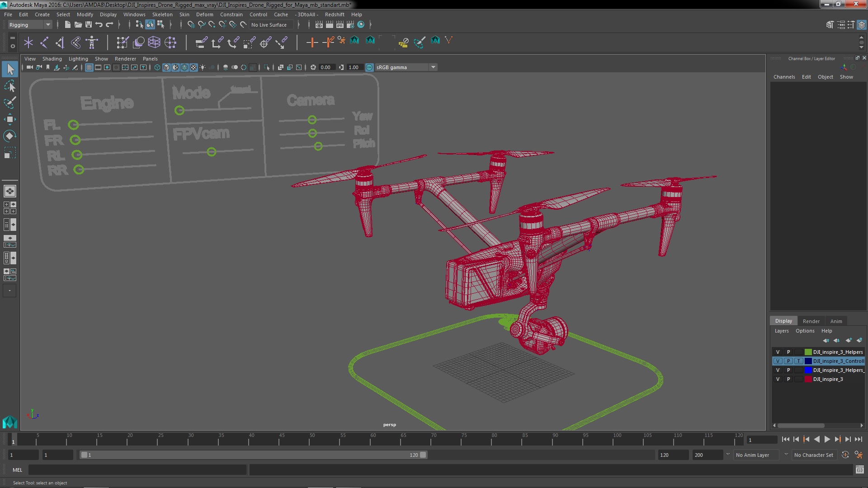Viewport: 868px width, 488px height.
Task: Open Options menu in Layer Editor
Action: coord(805,331)
